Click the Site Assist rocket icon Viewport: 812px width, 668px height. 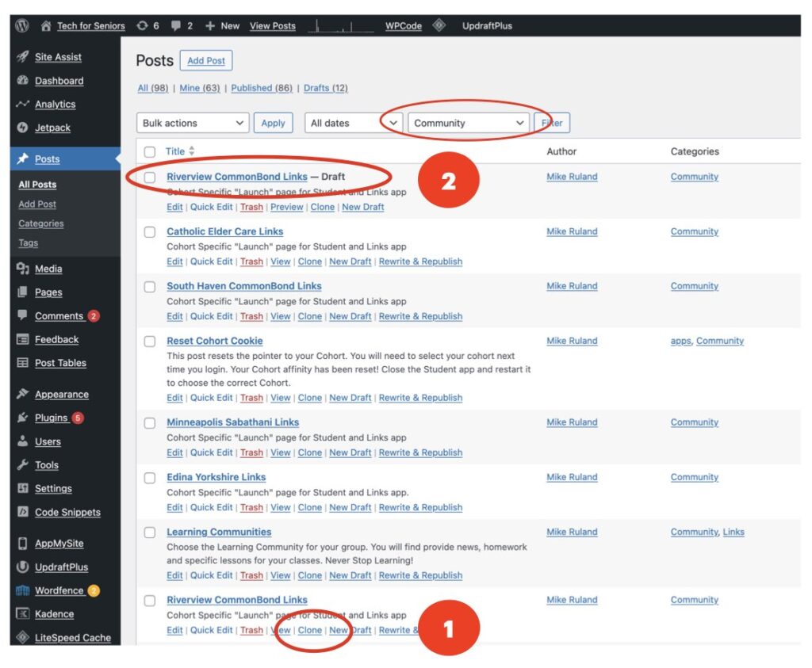tap(22, 57)
